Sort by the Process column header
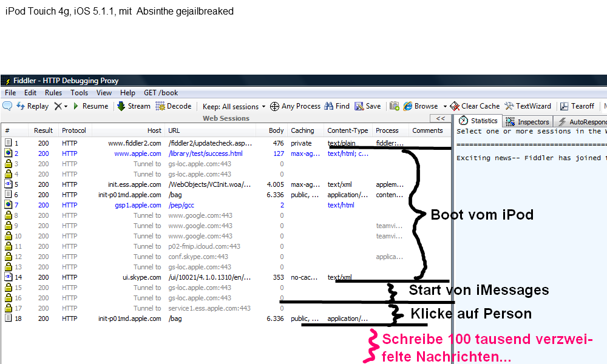Image resolution: width=607 pixels, height=364 pixels. [x=390, y=131]
